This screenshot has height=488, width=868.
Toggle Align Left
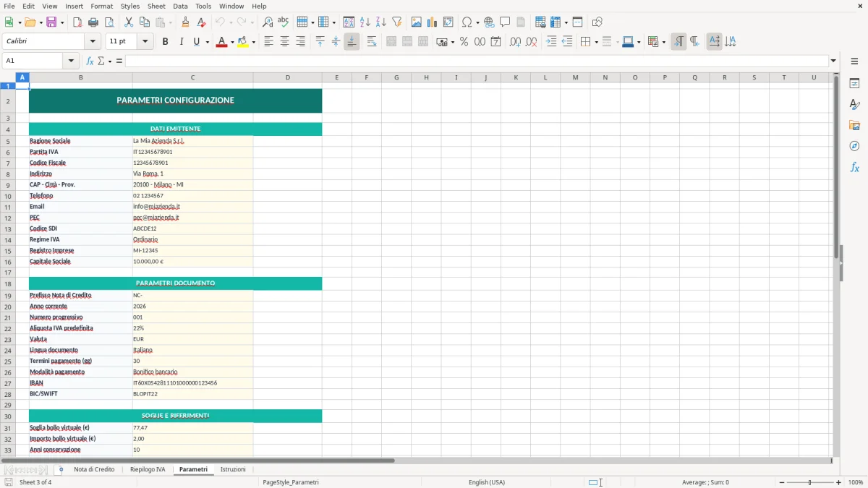(x=268, y=42)
